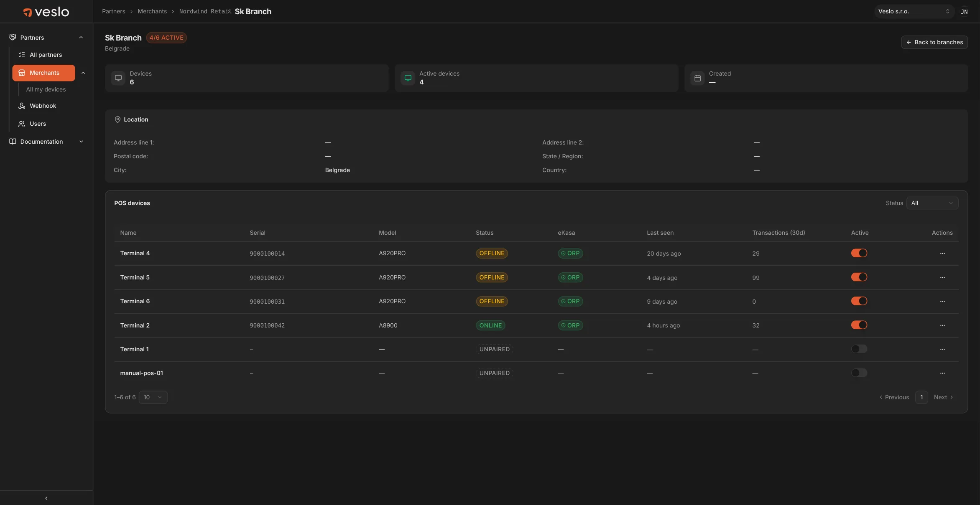
Task: Open the Status filter dropdown
Action: point(932,203)
